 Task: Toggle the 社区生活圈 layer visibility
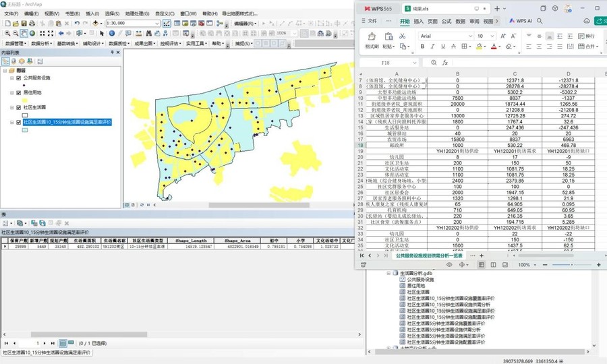pyautogui.click(x=19, y=107)
